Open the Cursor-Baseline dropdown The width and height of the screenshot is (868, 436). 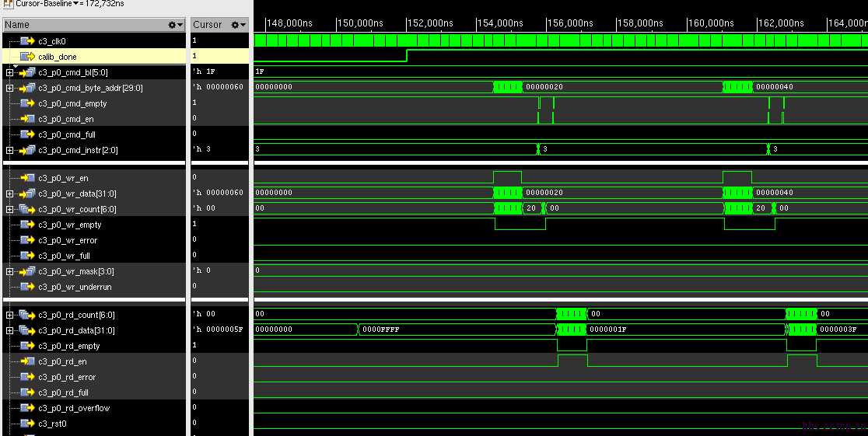74,4
